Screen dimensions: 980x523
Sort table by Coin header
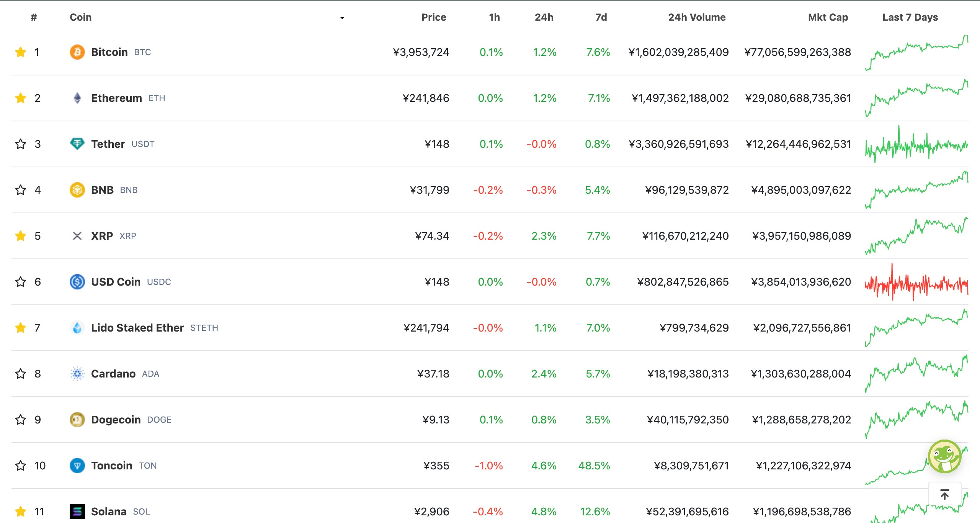coord(81,17)
